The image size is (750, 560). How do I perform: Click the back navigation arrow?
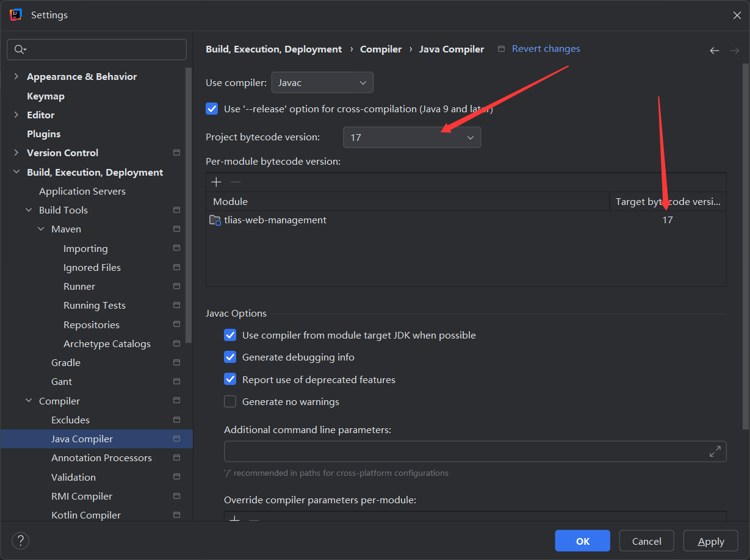point(715,51)
